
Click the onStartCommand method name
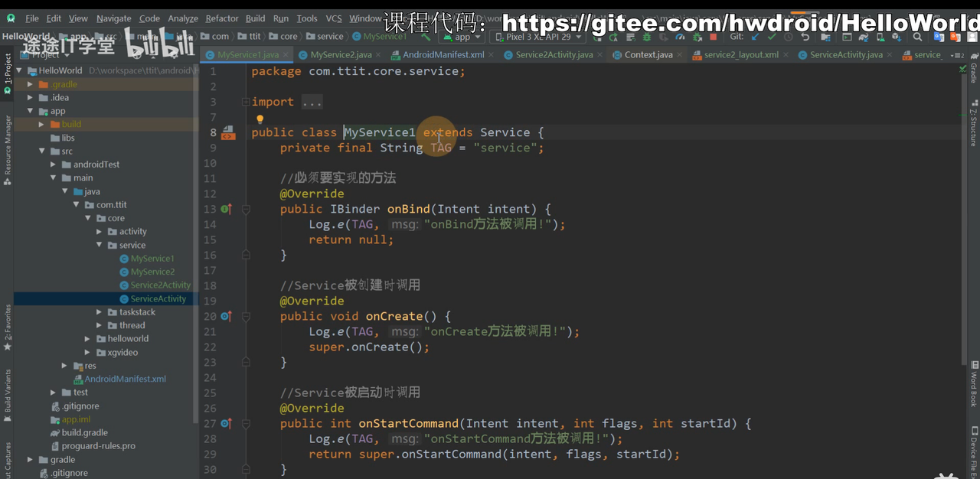point(409,423)
